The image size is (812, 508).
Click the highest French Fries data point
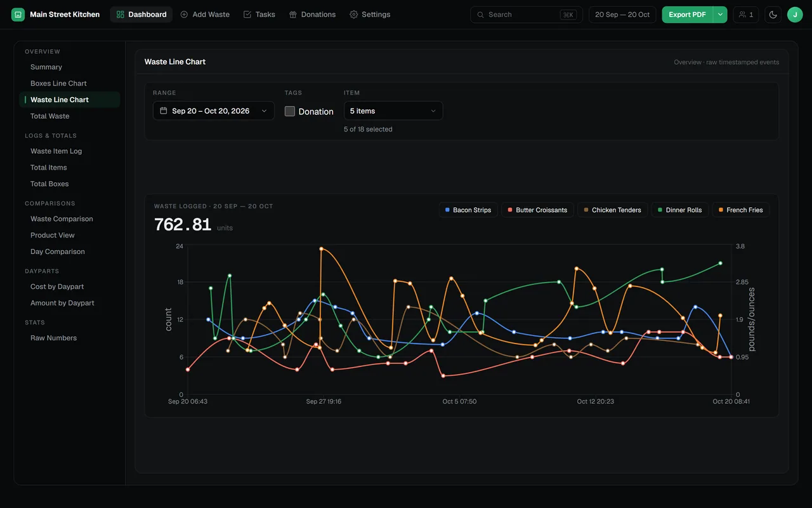coord(322,249)
